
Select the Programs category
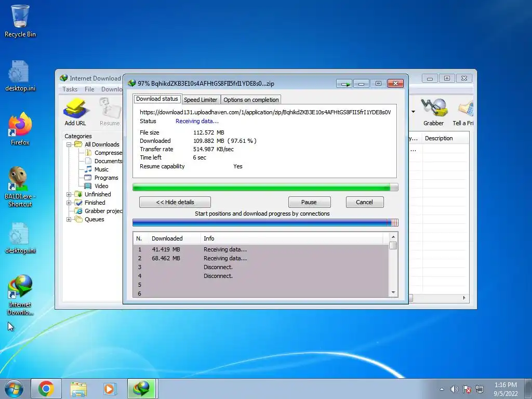coord(101,178)
